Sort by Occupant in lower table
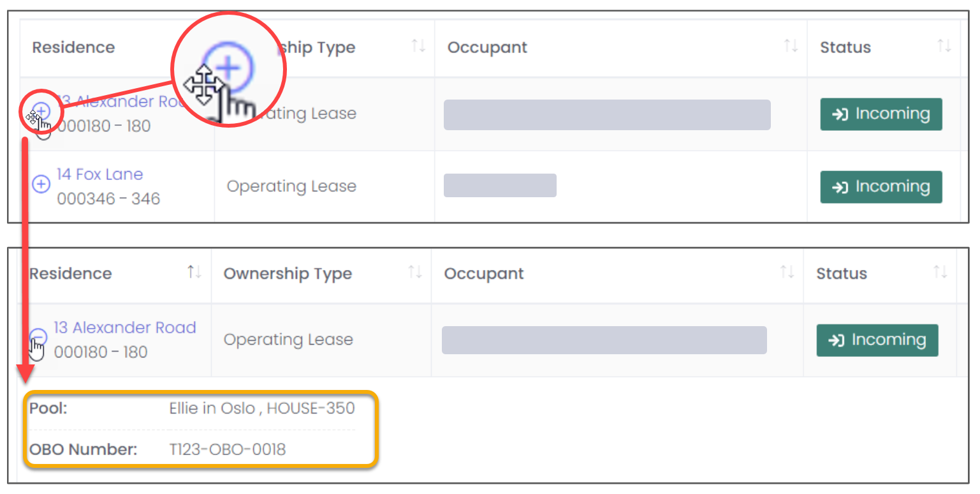 787,273
